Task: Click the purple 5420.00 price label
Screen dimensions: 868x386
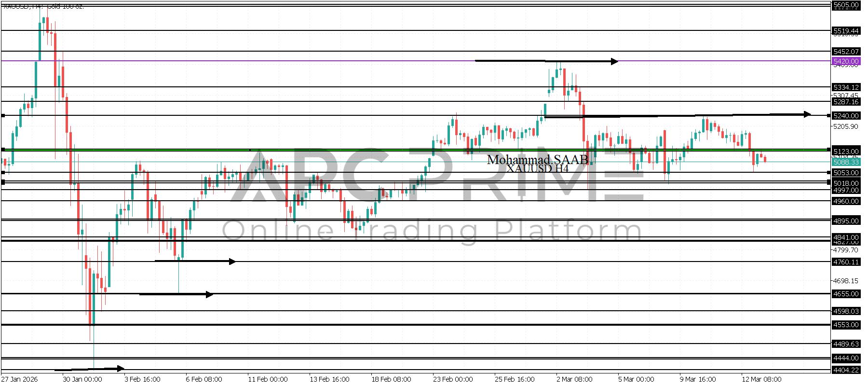Action: 846,61
